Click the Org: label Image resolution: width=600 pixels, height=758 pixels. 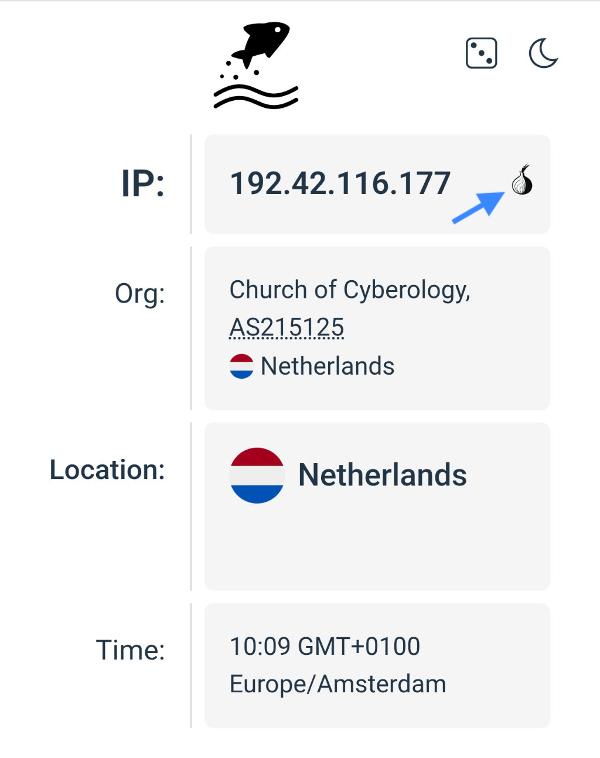pyautogui.click(x=139, y=294)
